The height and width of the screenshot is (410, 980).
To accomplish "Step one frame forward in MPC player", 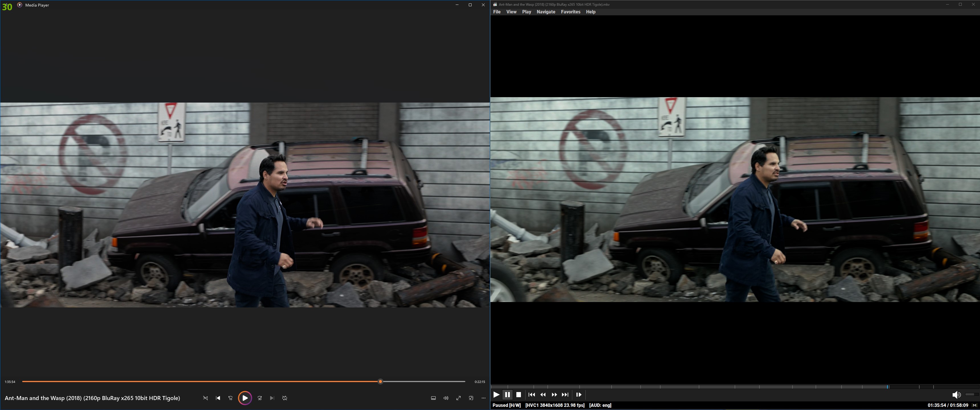I will 579,394.
